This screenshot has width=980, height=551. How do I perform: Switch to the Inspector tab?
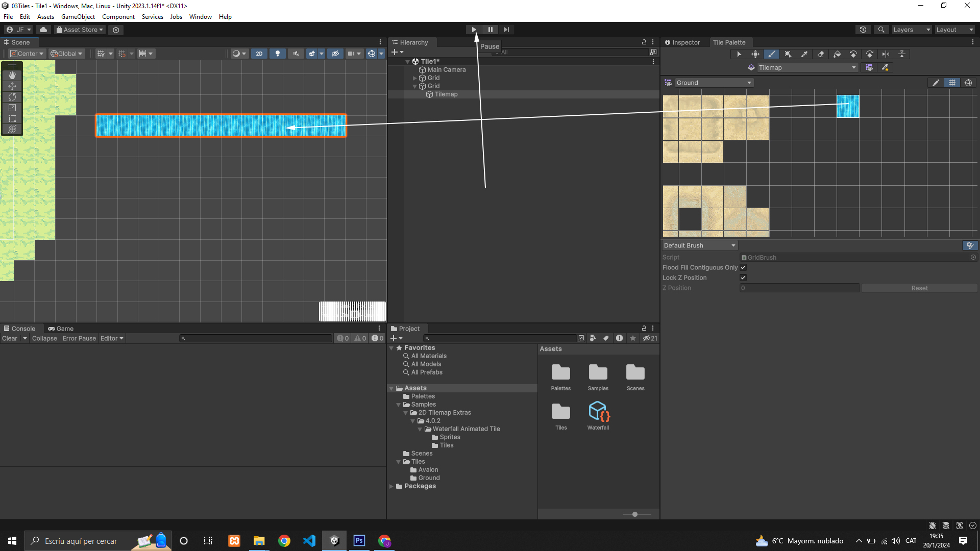[682, 42]
